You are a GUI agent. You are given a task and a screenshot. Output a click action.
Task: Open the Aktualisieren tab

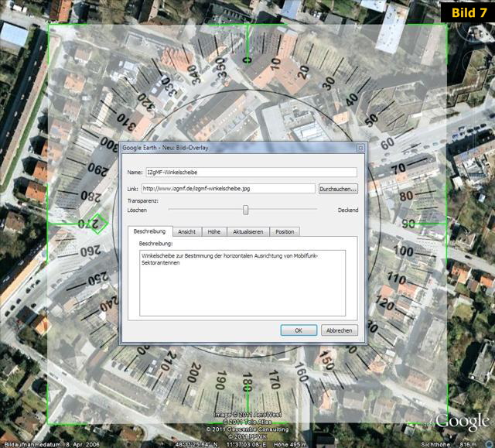248,231
